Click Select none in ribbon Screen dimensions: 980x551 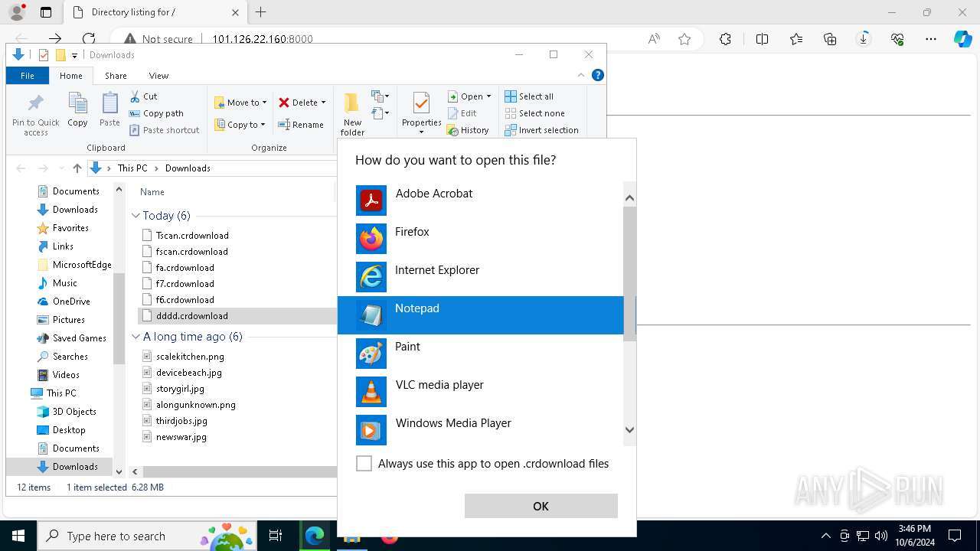point(534,113)
